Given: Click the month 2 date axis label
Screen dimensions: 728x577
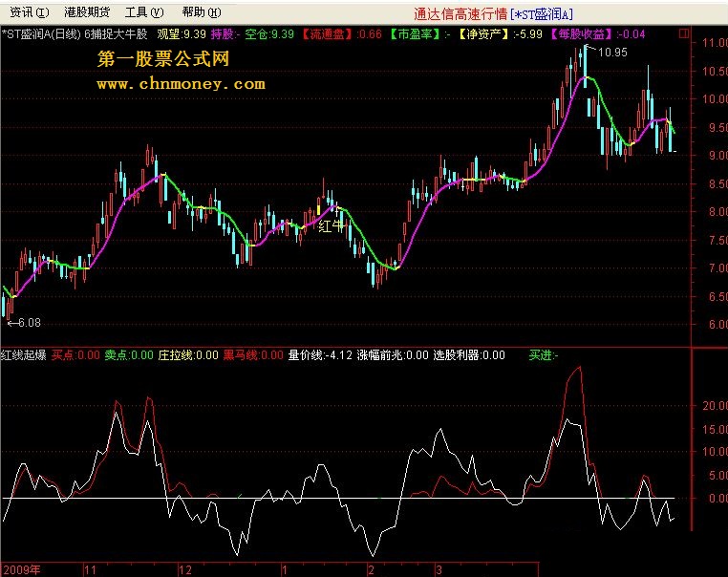Looking at the screenshot, I should 371,570.
